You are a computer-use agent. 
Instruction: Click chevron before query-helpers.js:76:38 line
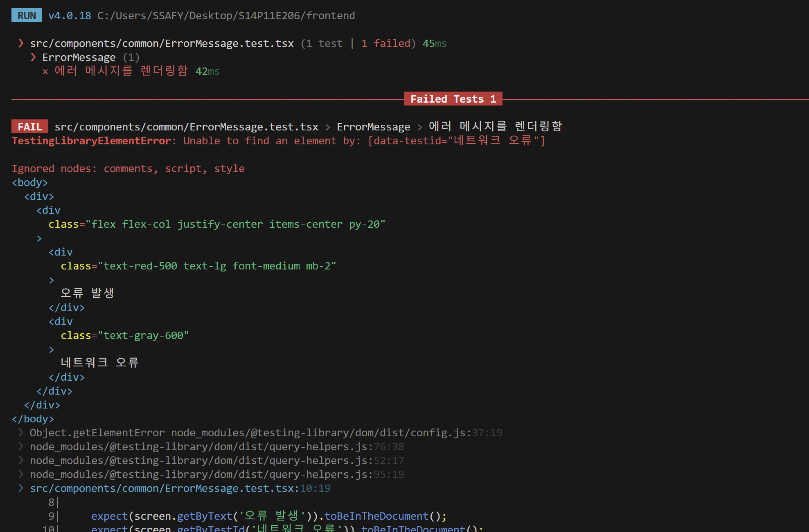pos(21,447)
